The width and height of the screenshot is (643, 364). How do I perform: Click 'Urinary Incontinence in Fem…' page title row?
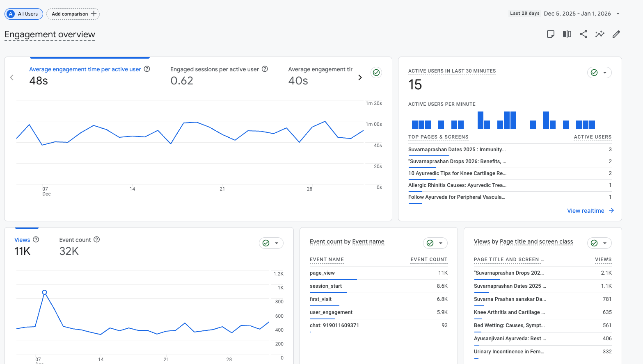point(543,352)
